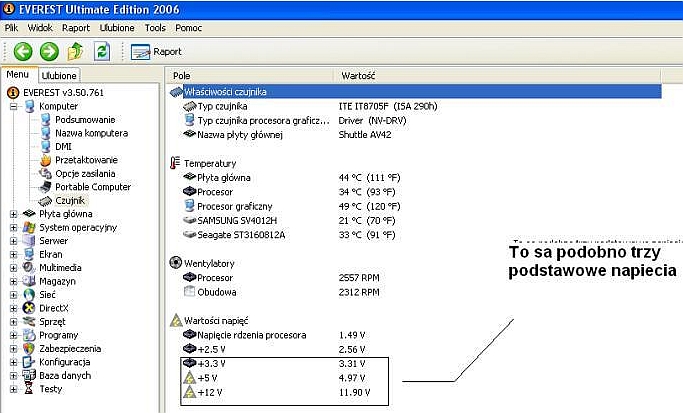Collapse the Komputer tree node
Viewport: 683px width, 413px height.
(x=14, y=106)
